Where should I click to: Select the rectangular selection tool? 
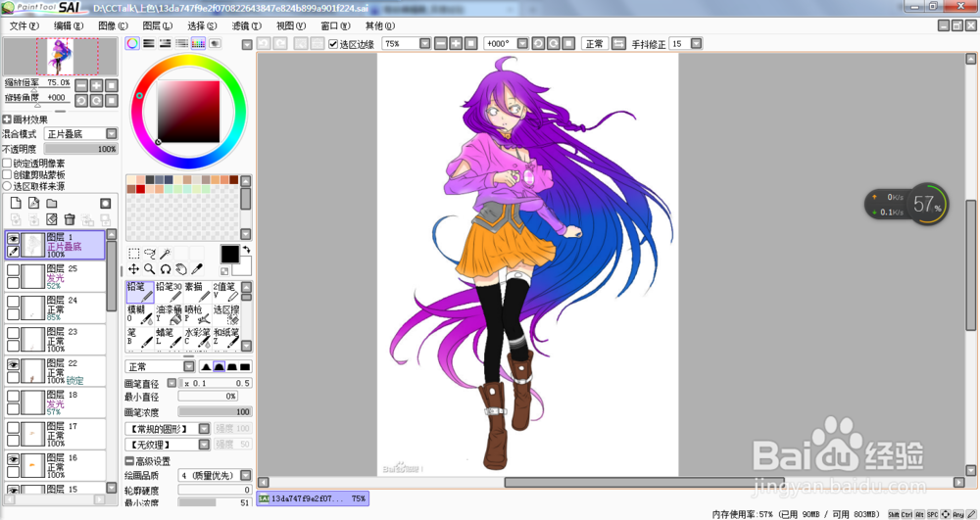pyautogui.click(x=133, y=254)
